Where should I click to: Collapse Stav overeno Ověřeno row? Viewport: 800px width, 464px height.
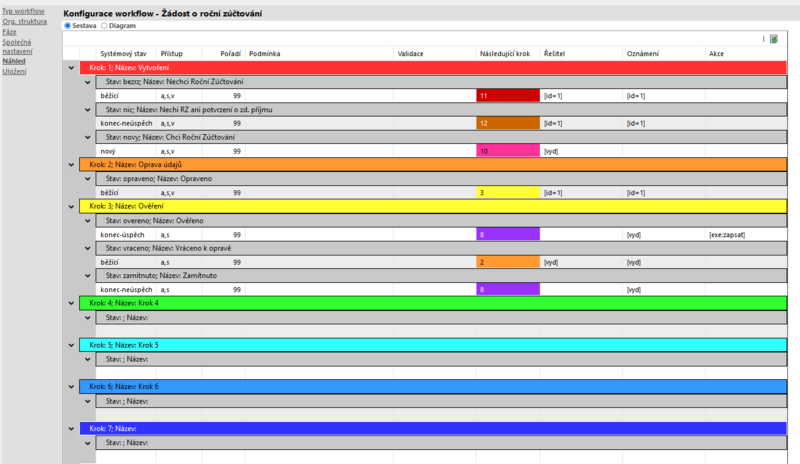point(88,221)
